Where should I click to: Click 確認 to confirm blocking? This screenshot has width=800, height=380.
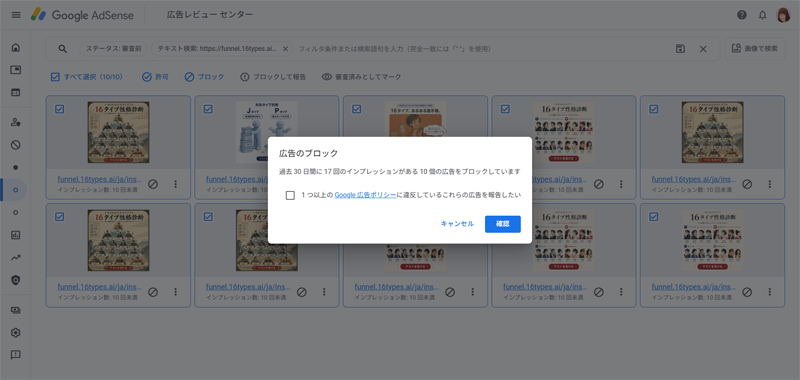point(503,224)
